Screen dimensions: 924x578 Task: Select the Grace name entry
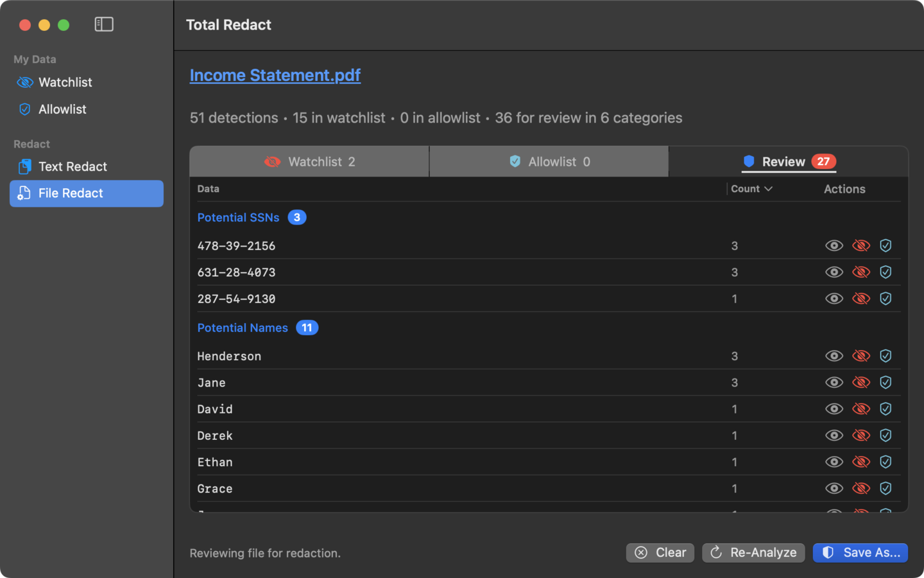click(215, 489)
